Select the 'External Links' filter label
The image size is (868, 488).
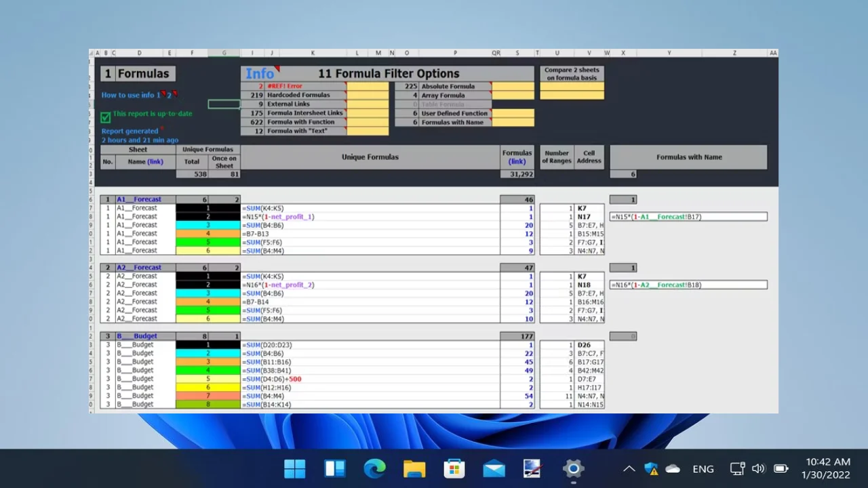click(305, 104)
